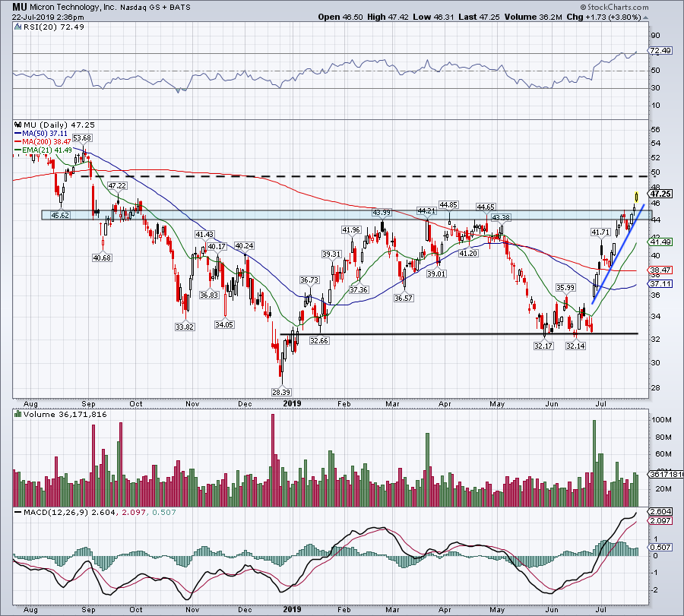Click the 37.11 MA(50) tag on right axis
The image size is (684, 616).
point(661,284)
